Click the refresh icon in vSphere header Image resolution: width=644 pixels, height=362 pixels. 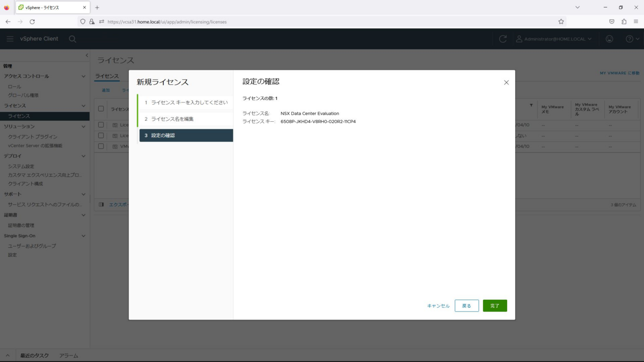point(503,39)
